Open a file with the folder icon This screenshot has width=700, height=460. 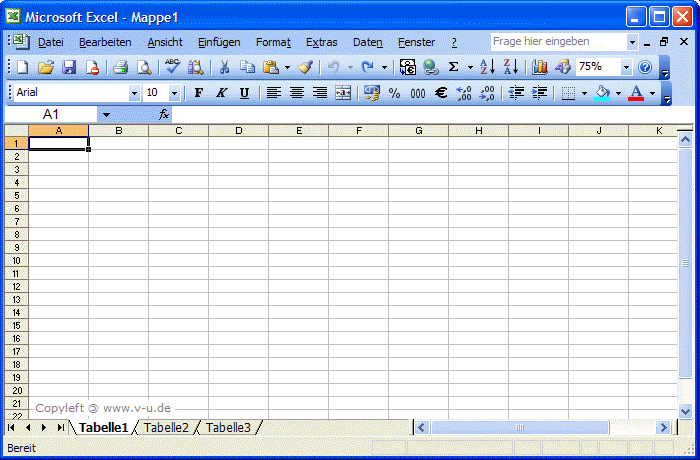46,67
